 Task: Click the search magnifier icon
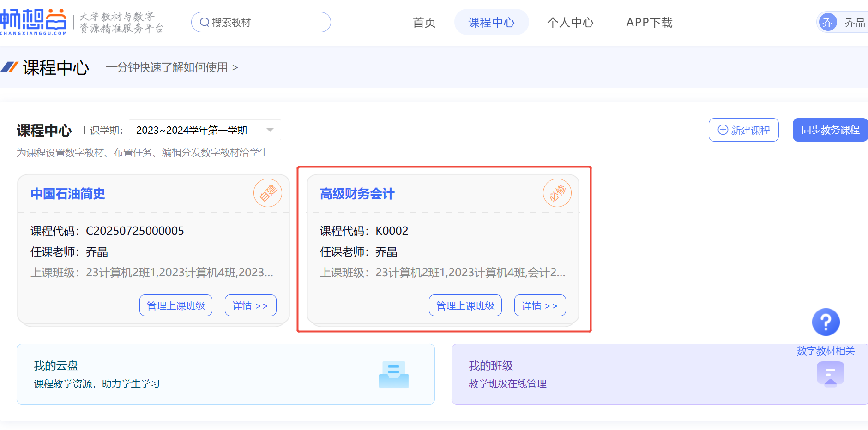[204, 22]
